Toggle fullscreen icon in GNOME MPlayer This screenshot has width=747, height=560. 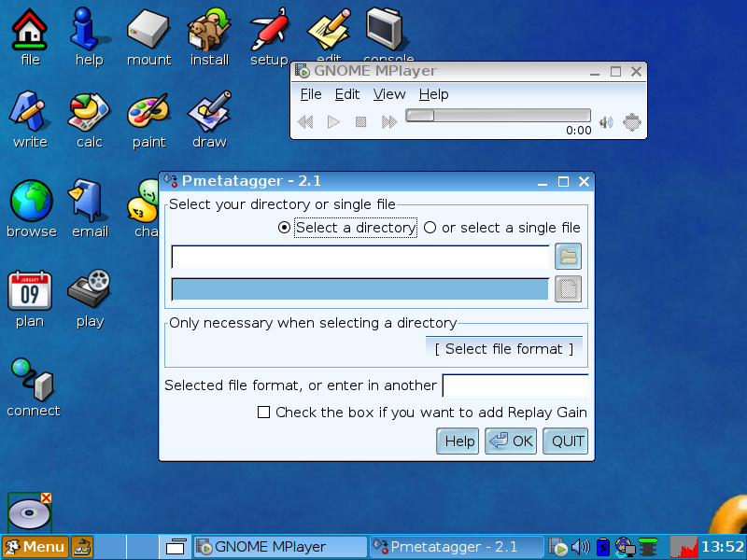click(x=632, y=122)
